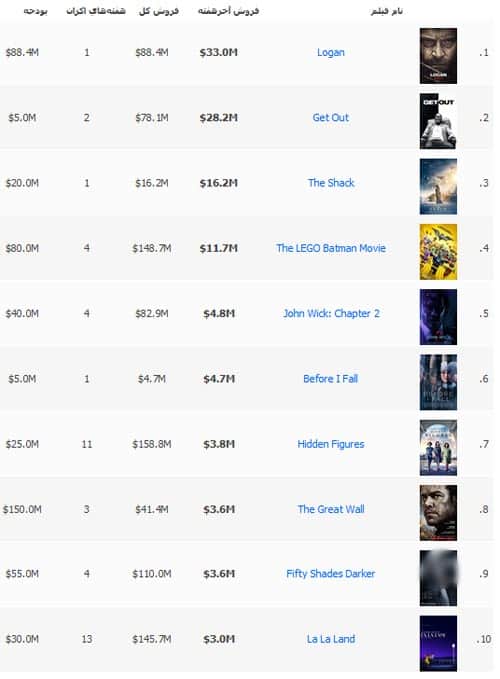
Task: Click The Great Wall poster image
Action: pos(438,513)
